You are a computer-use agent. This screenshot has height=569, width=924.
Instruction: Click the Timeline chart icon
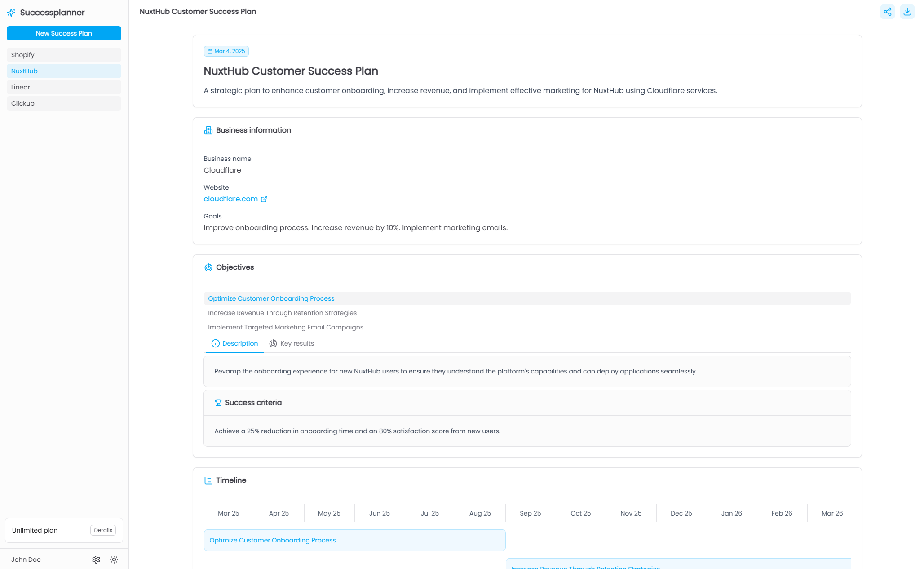[208, 480]
